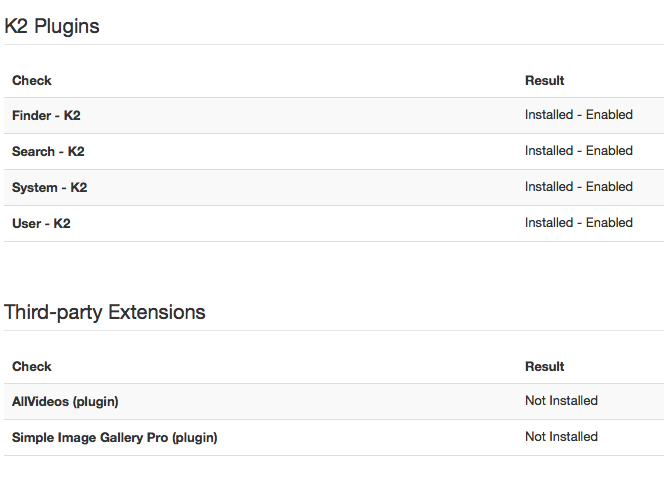The height and width of the screenshot is (479, 664).
Task: Click Check header in Third-party Extensions table
Action: tap(32, 366)
